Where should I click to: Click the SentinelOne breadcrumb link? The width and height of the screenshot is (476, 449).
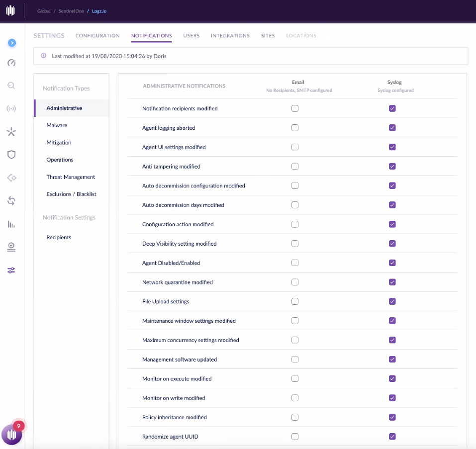pyautogui.click(x=71, y=11)
